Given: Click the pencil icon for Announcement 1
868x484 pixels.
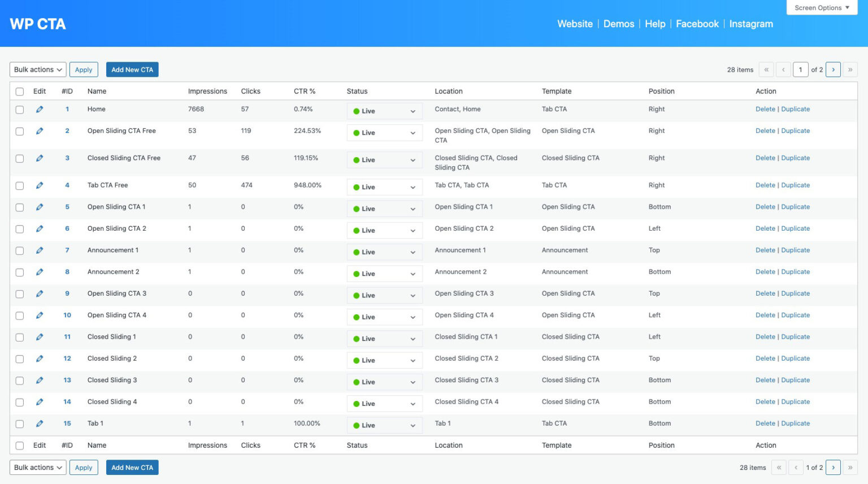Looking at the screenshot, I should tap(40, 250).
